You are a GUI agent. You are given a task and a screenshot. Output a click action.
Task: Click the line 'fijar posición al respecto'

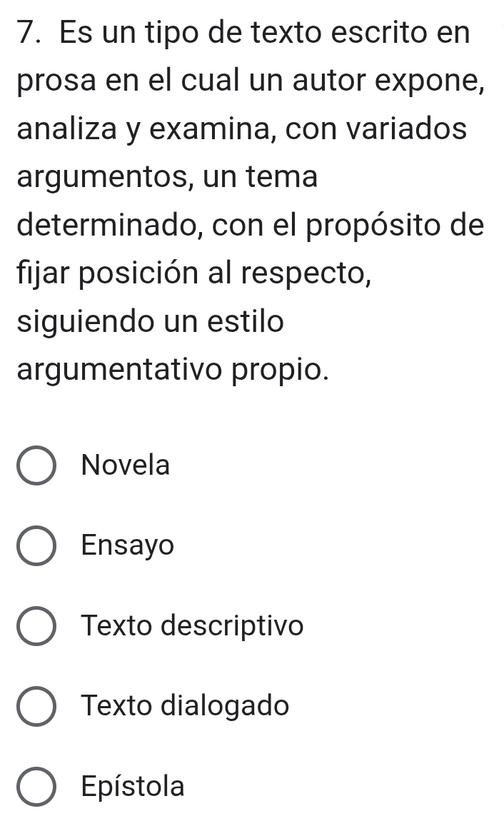click(194, 273)
